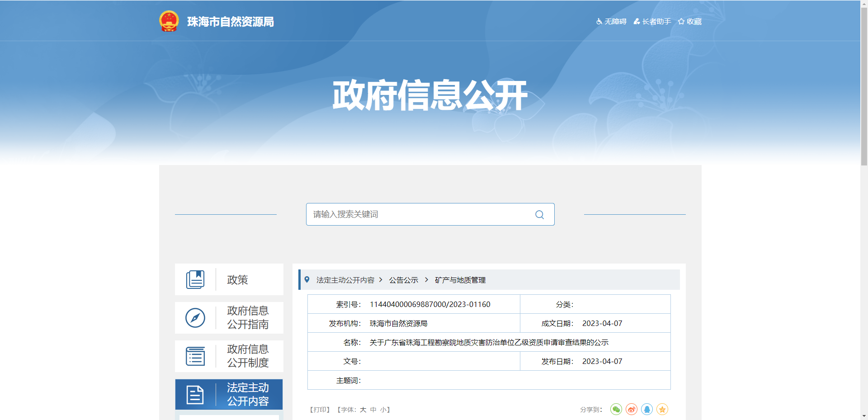Screen dimensions: 868x420
Task: Open 长者助手 elder assistant mode
Action: click(652, 21)
